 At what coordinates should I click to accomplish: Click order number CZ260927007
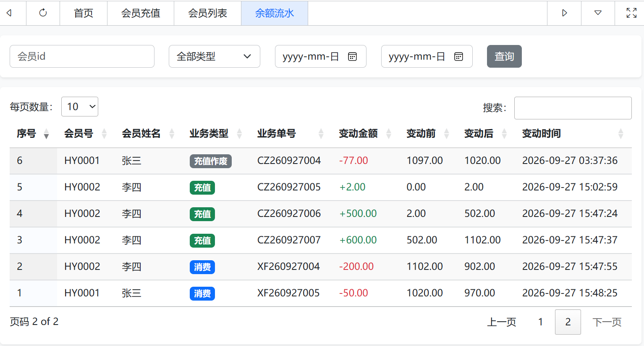coord(289,240)
